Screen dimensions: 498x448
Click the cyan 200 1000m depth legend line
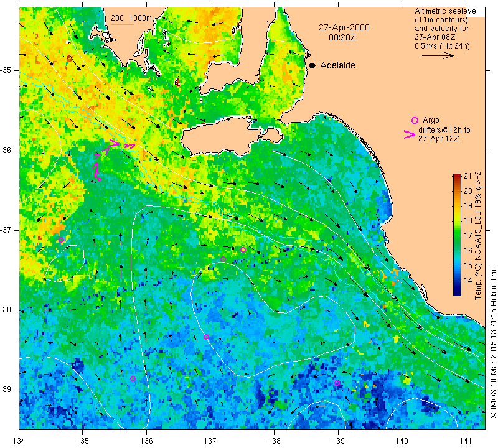(123, 24)
